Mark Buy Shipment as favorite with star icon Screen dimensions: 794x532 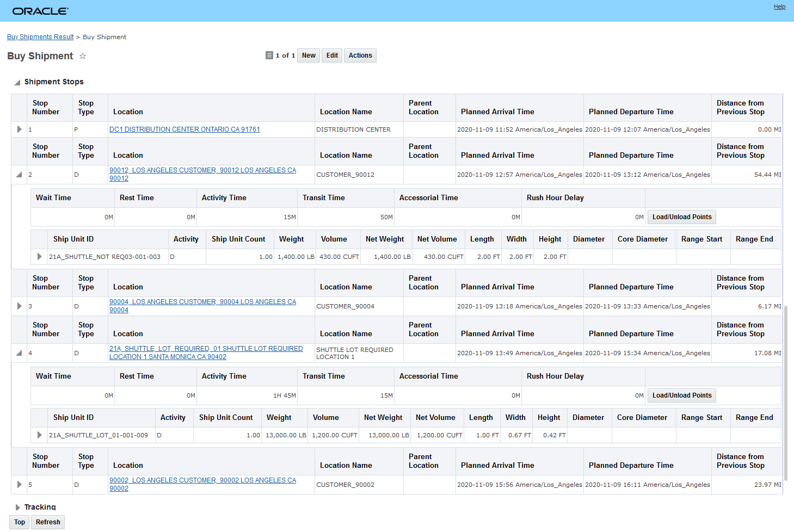coord(83,56)
